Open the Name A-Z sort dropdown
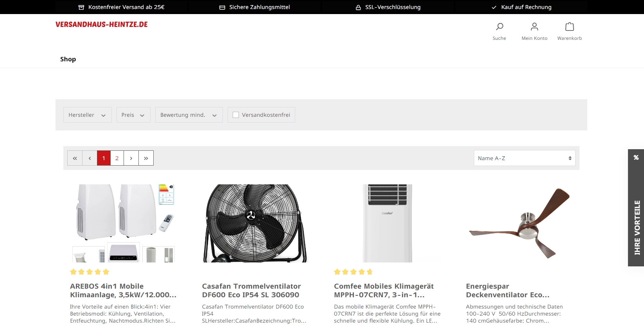Viewport: 644px width, 332px height. pos(525,158)
